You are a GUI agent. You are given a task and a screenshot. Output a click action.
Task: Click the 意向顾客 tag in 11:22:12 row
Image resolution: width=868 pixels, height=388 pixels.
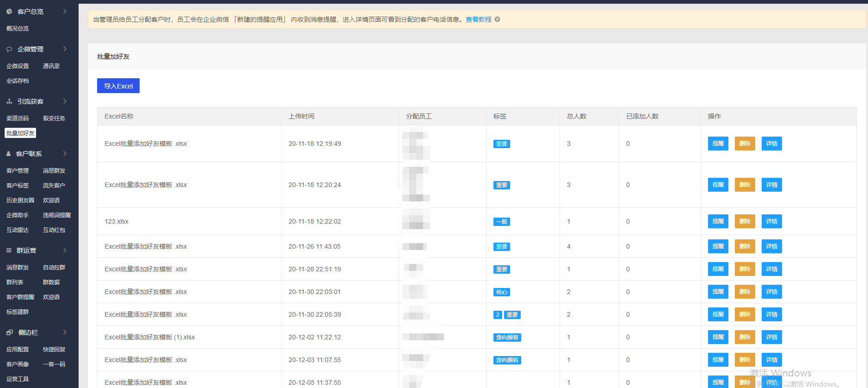point(507,338)
